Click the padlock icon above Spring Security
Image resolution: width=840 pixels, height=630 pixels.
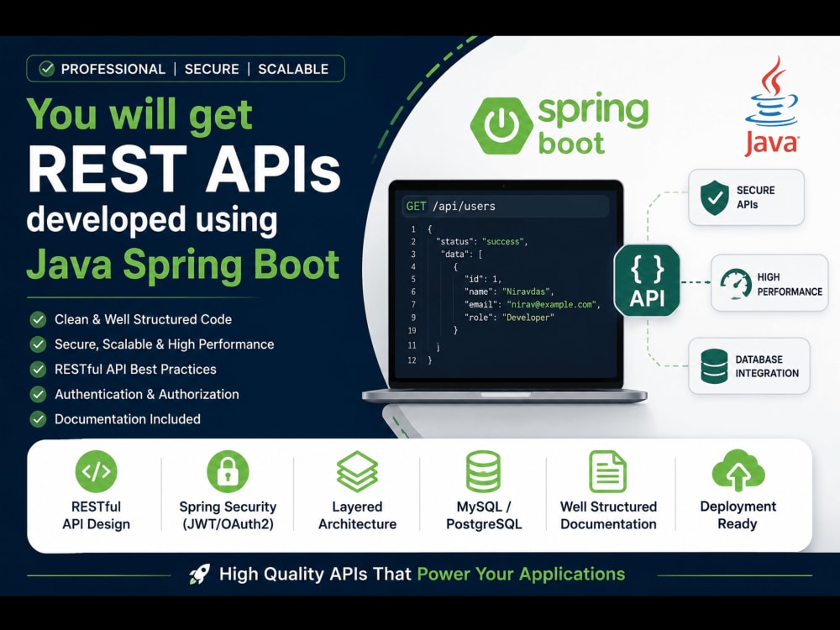228,471
